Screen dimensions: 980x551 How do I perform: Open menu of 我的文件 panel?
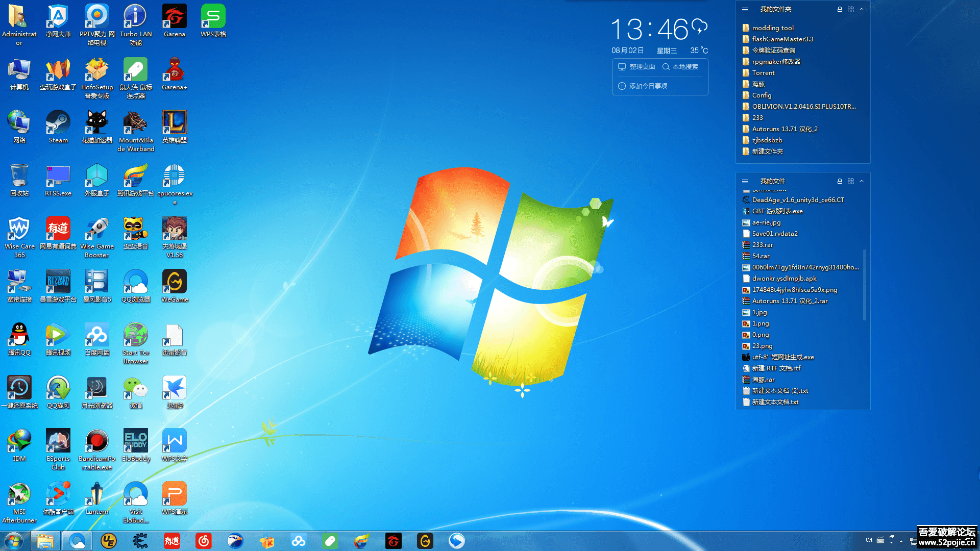point(745,181)
